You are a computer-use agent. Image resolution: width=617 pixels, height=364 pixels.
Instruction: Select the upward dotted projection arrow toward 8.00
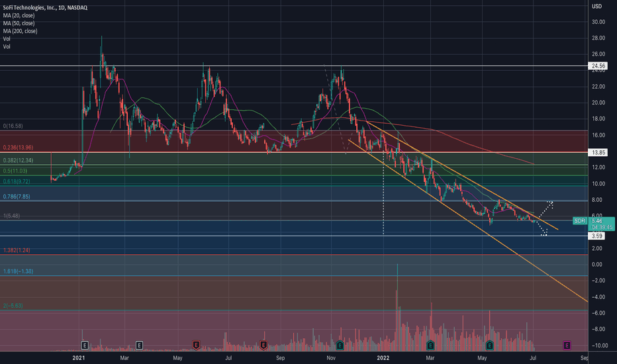546,210
